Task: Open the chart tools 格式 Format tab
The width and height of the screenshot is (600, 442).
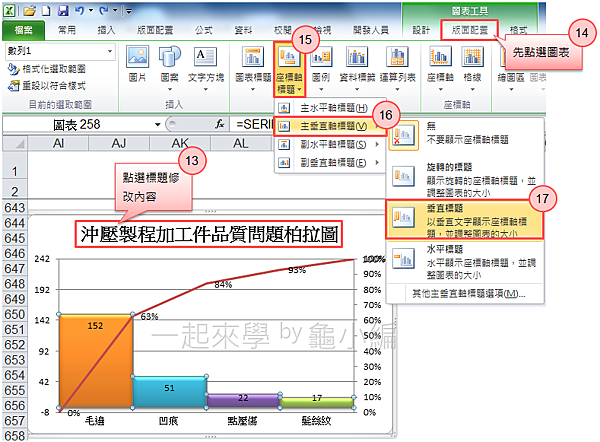Action: pyautogui.click(x=518, y=30)
